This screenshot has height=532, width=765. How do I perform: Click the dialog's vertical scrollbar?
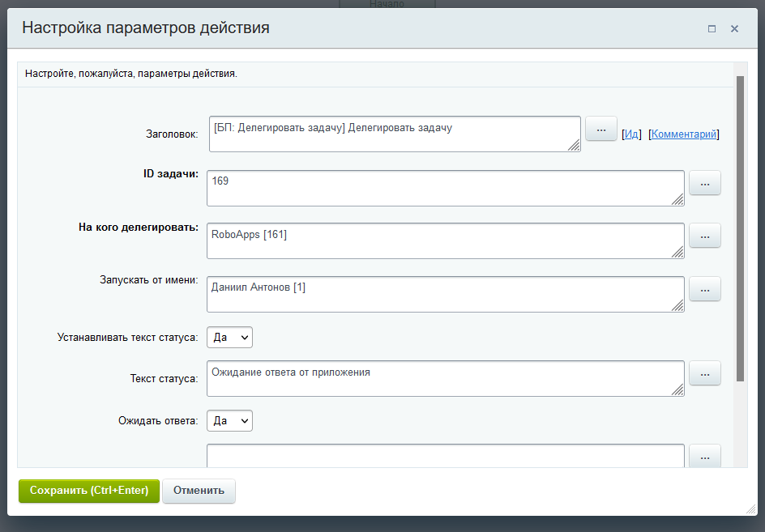pyautogui.click(x=740, y=227)
